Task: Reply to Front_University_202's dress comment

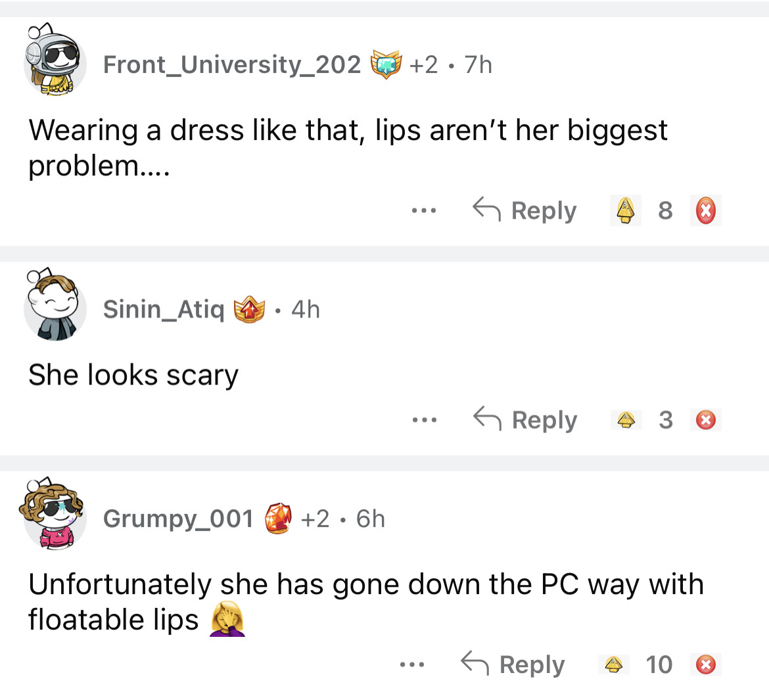Action: [x=525, y=211]
